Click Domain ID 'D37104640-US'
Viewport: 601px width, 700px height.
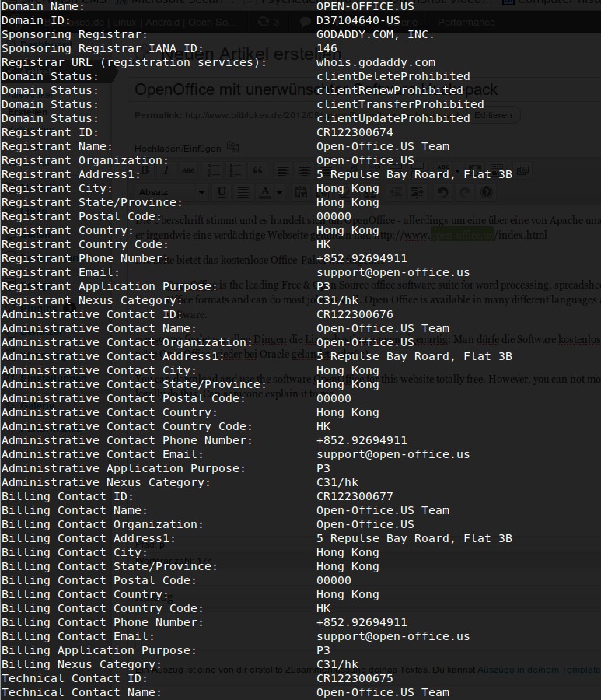tap(358, 20)
